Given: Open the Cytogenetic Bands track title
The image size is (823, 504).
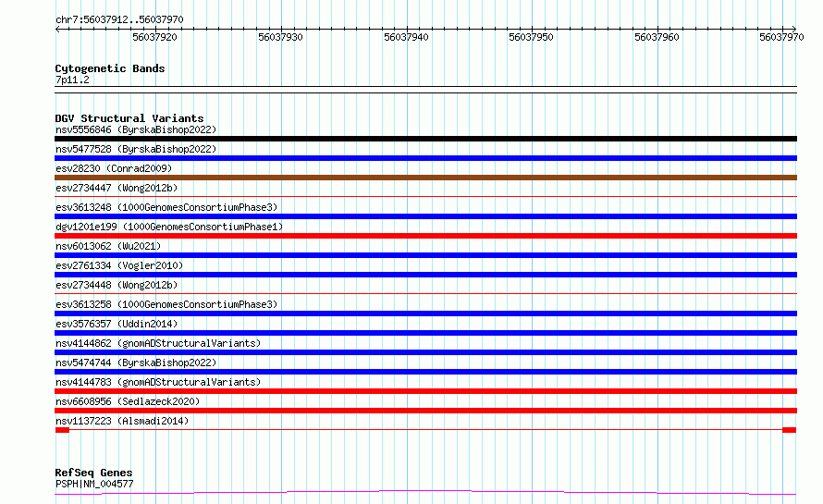Looking at the screenshot, I should tap(110, 68).
